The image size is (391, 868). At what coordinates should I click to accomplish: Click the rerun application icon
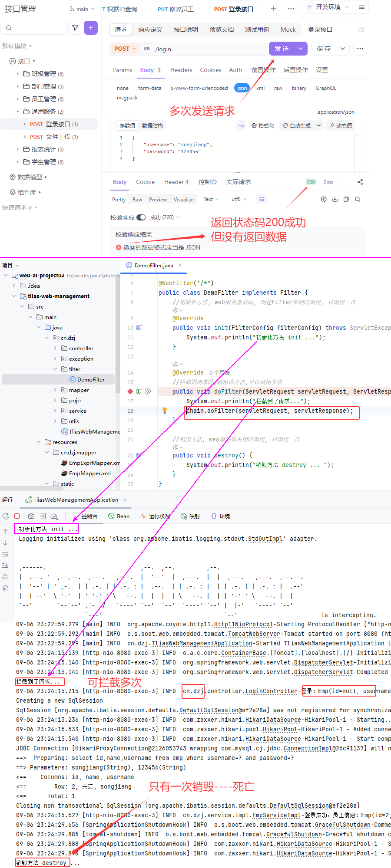pos(6,516)
